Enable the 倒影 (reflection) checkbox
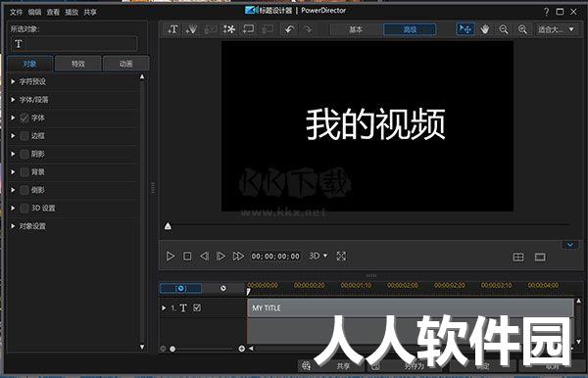Viewport: 588px width, 378px height. pyautogui.click(x=24, y=190)
